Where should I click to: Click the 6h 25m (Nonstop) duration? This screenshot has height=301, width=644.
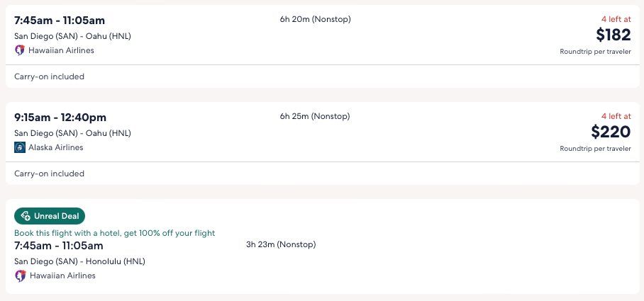pyautogui.click(x=315, y=116)
